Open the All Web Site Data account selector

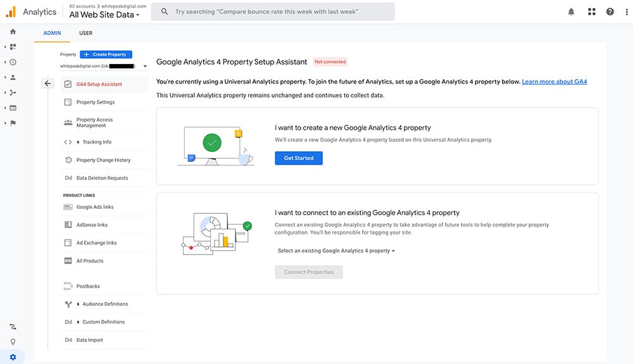(x=104, y=15)
